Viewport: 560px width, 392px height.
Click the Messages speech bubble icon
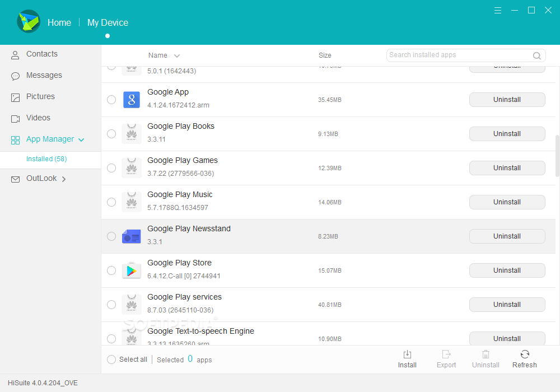15,76
